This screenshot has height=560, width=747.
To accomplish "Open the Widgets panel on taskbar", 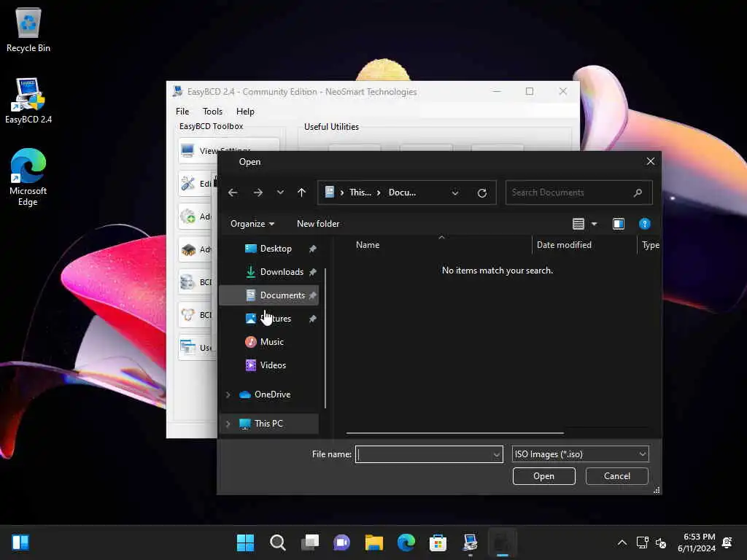I will pos(20,542).
